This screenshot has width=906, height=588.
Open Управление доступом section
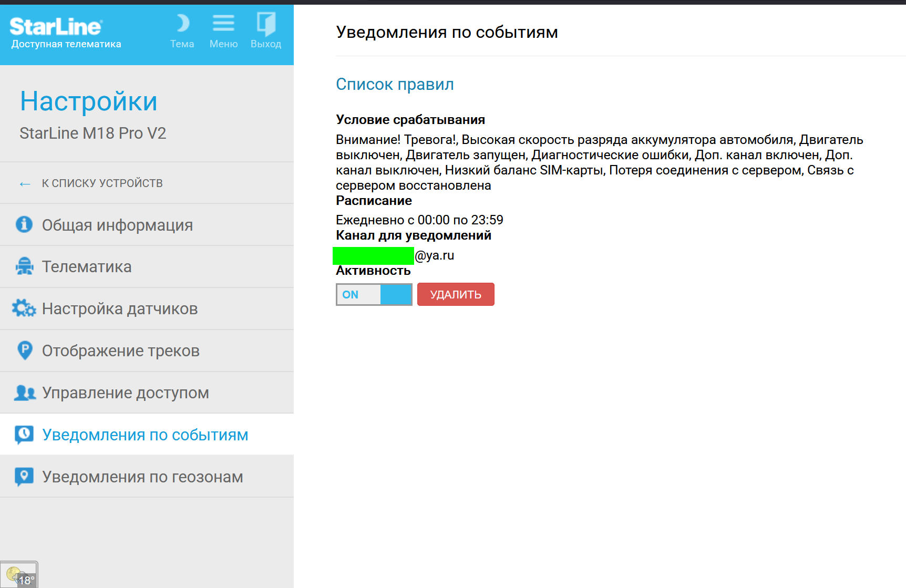pos(147,393)
